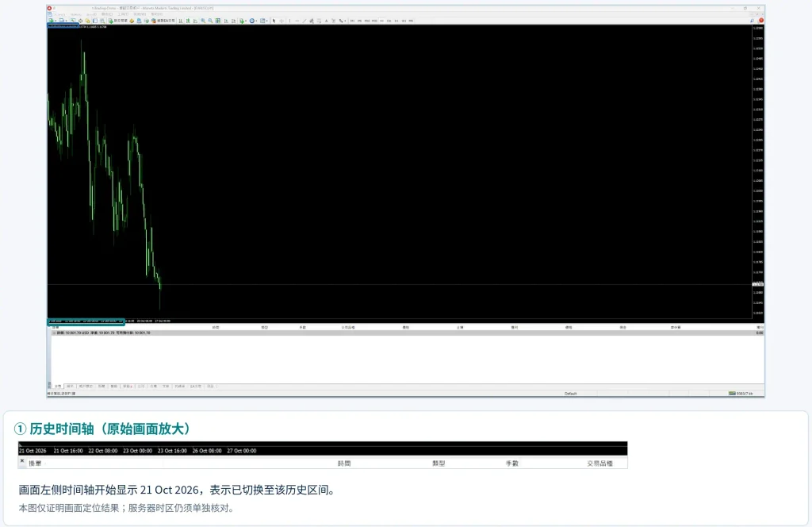Select the text (A) tool

(326, 21)
